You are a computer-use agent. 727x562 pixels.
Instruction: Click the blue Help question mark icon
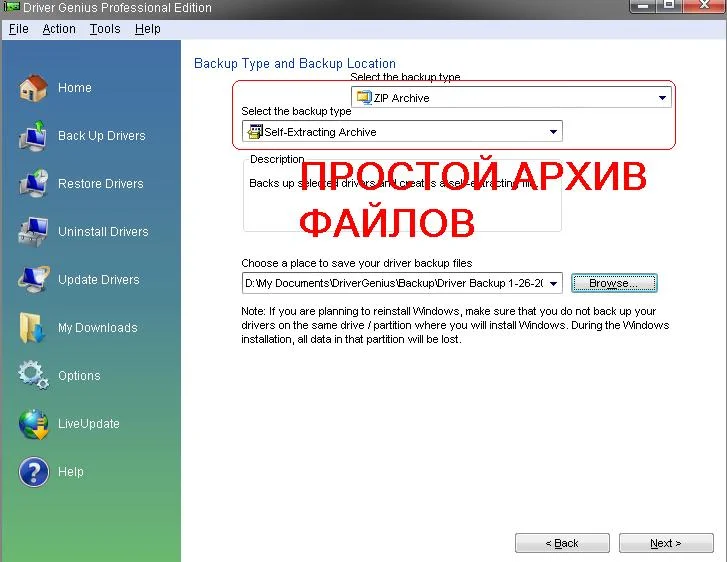(33, 472)
